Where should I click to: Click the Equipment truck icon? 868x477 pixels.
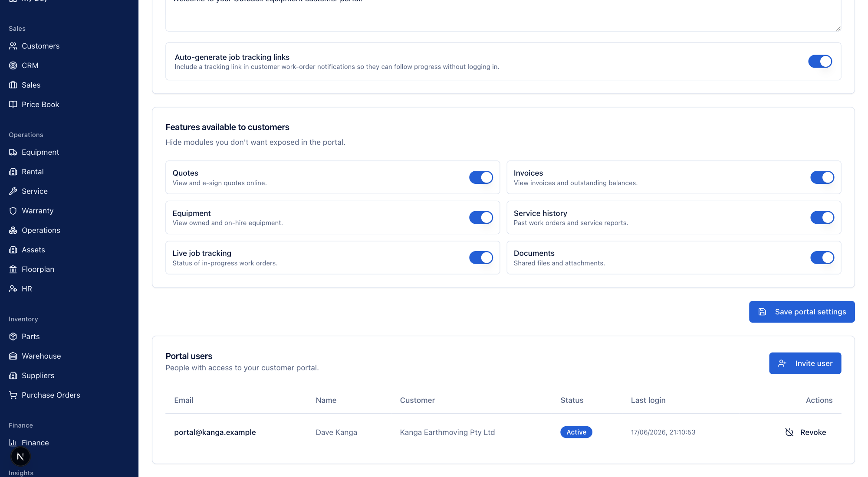(13, 152)
